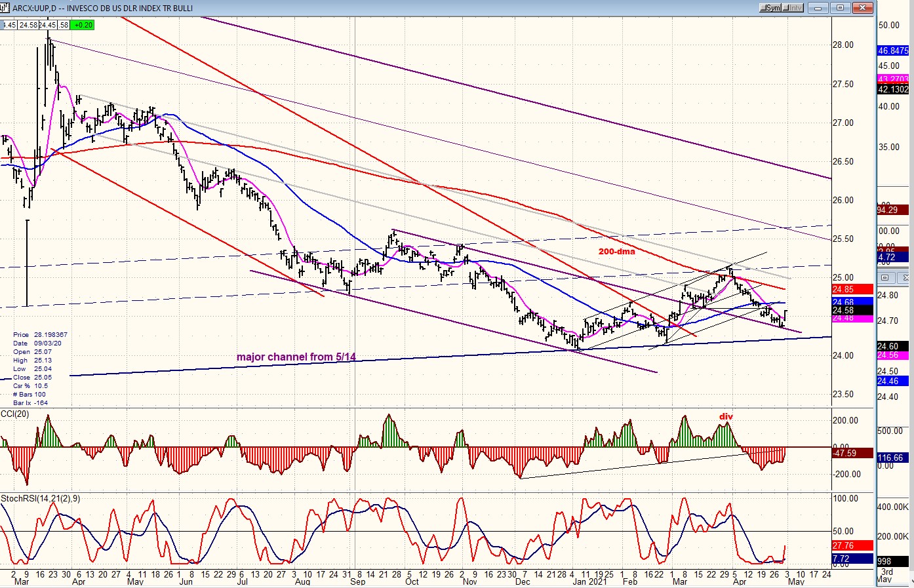Minimize the UUP chart window
The width and height of the screenshot is (914, 588).
tap(818, 8)
